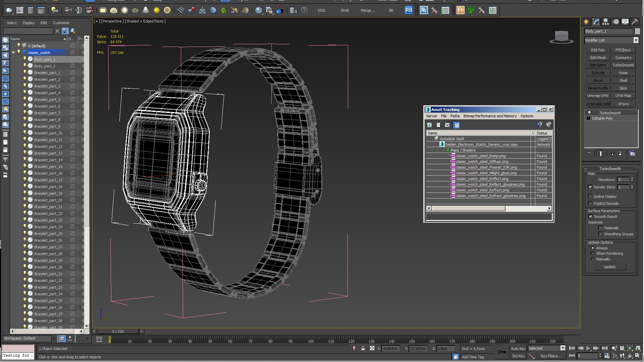Click the Rc RailClone icon

[x=424, y=10]
